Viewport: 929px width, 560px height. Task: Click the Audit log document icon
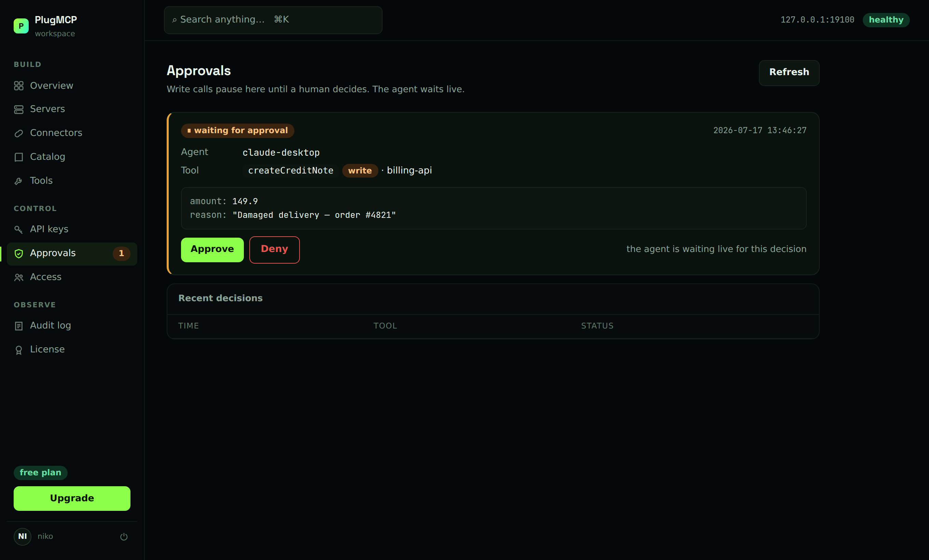pos(18,326)
